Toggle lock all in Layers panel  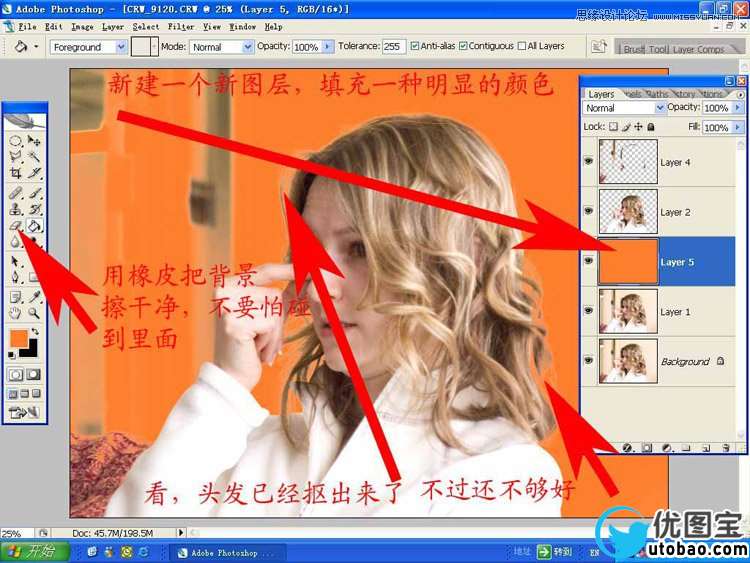(x=651, y=127)
